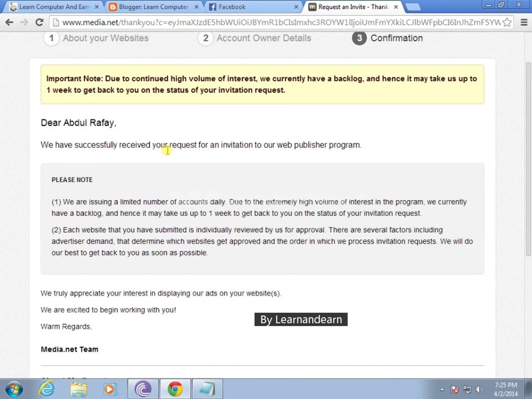Click step 1 About your Websites
532x399 pixels.
point(96,38)
